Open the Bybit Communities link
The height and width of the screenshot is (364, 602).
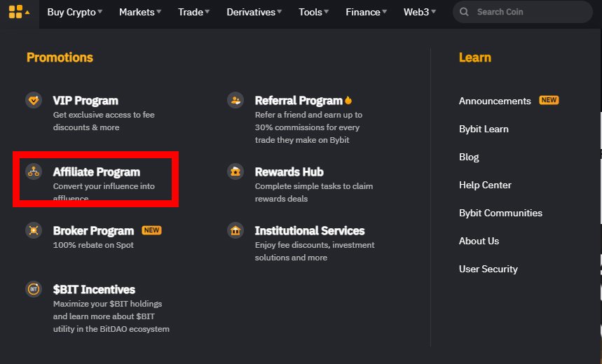[500, 213]
